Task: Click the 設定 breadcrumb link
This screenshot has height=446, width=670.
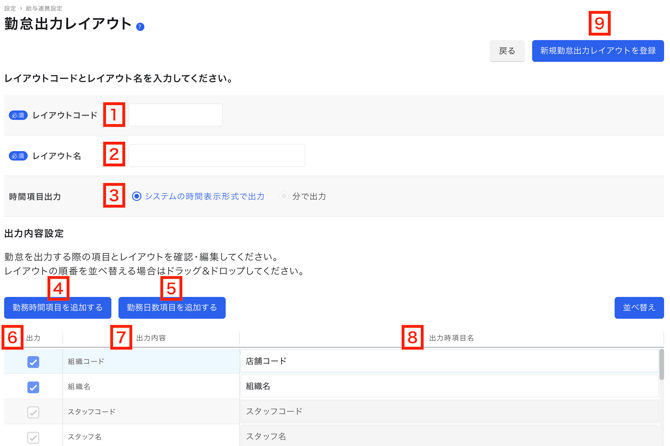Action: [10, 8]
